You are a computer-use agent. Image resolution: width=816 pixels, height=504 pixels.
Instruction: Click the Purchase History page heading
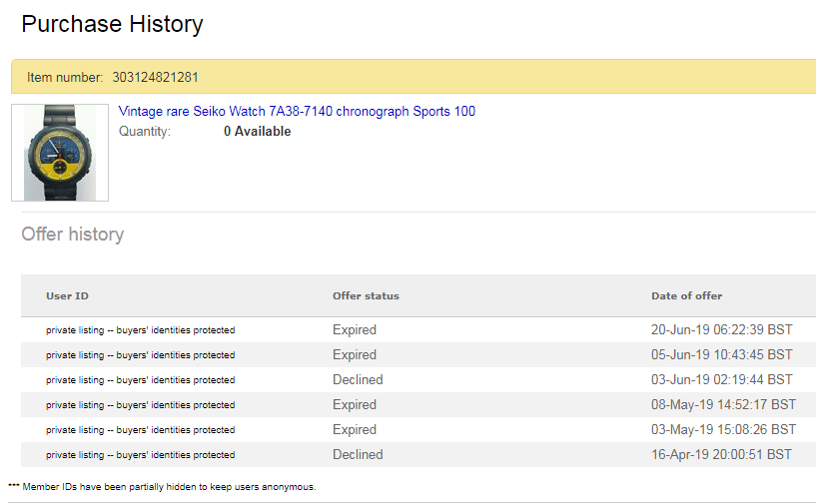[112, 24]
